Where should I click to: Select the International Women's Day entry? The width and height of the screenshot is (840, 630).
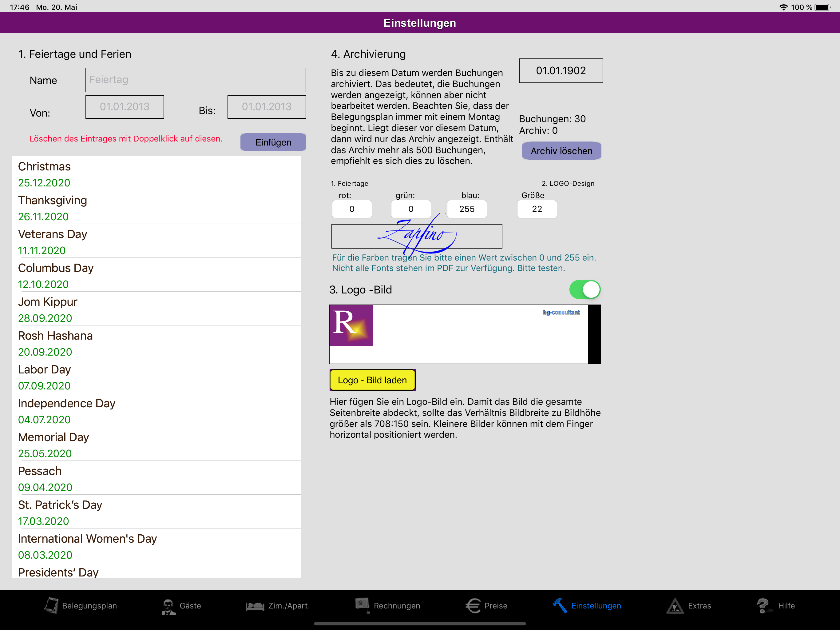point(157,546)
